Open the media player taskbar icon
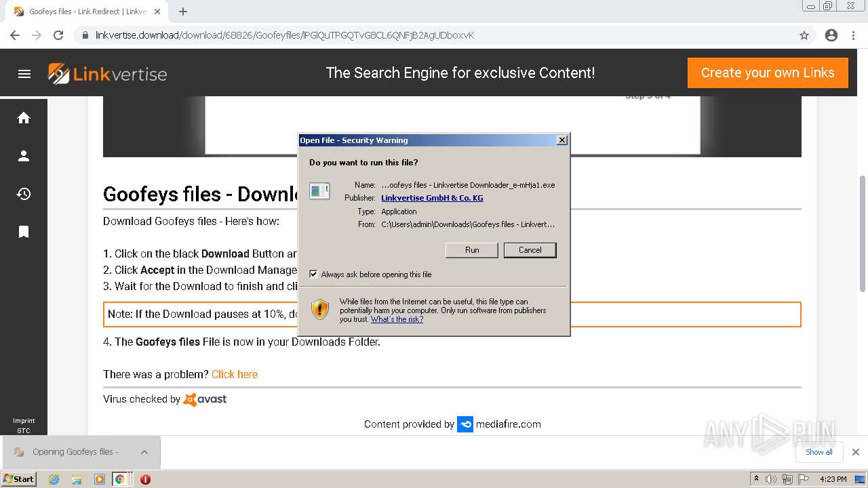The image size is (868, 488). tap(100, 479)
